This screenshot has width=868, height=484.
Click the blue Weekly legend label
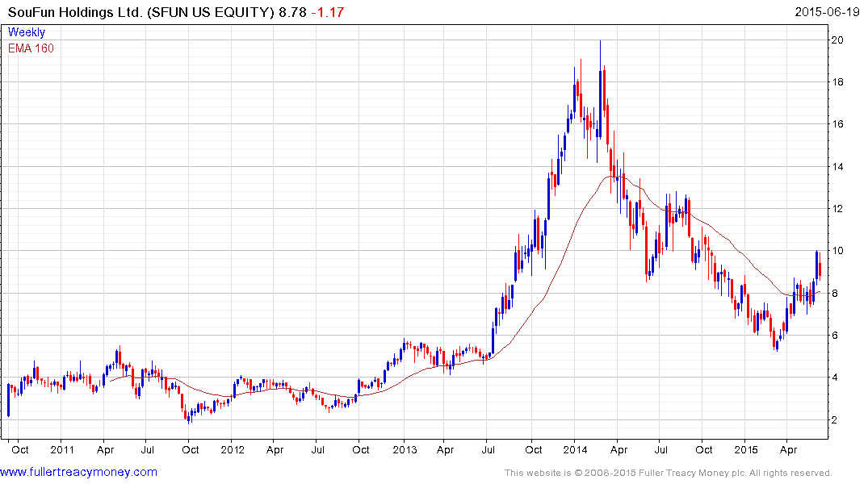27,32
